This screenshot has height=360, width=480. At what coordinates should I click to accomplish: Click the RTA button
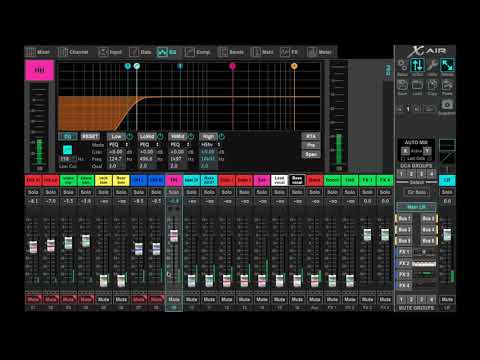(311, 136)
